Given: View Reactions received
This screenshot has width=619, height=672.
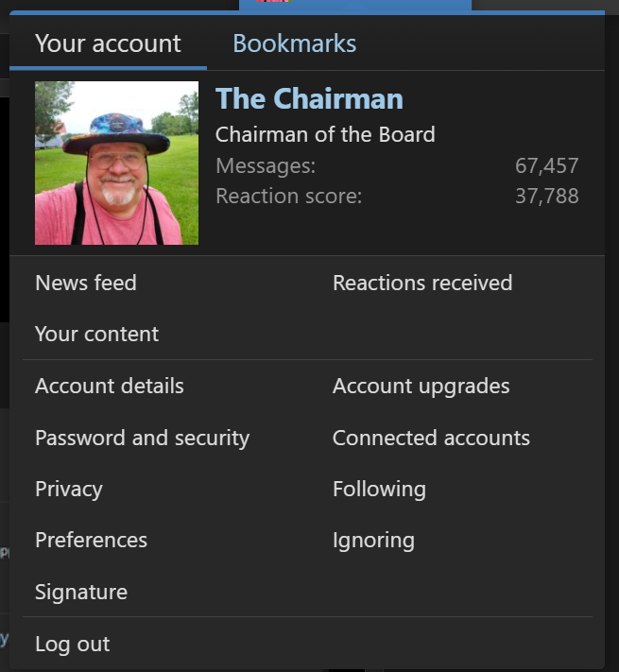Looking at the screenshot, I should 422,283.
